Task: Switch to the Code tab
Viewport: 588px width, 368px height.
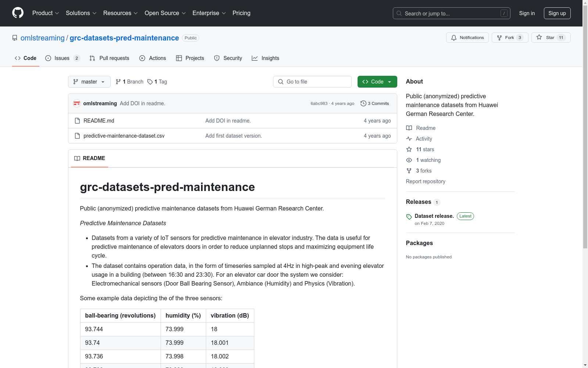Action: [x=25, y=58]
